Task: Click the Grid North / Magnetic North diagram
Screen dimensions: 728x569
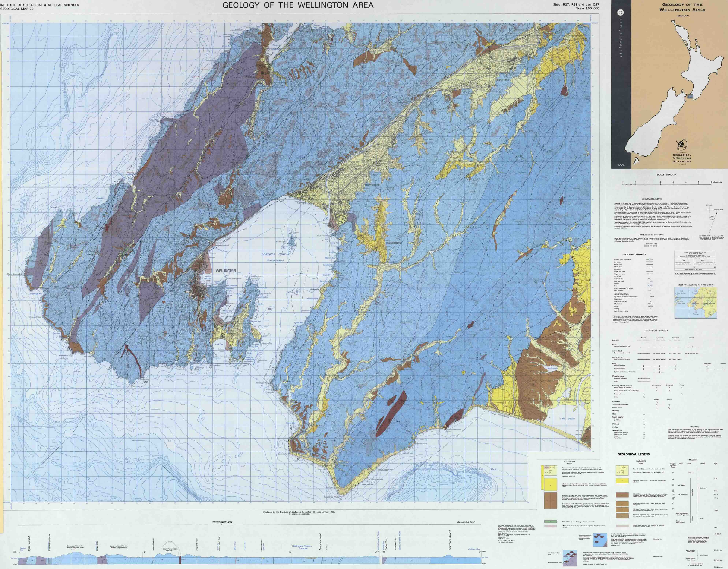Action: [715, 219]
